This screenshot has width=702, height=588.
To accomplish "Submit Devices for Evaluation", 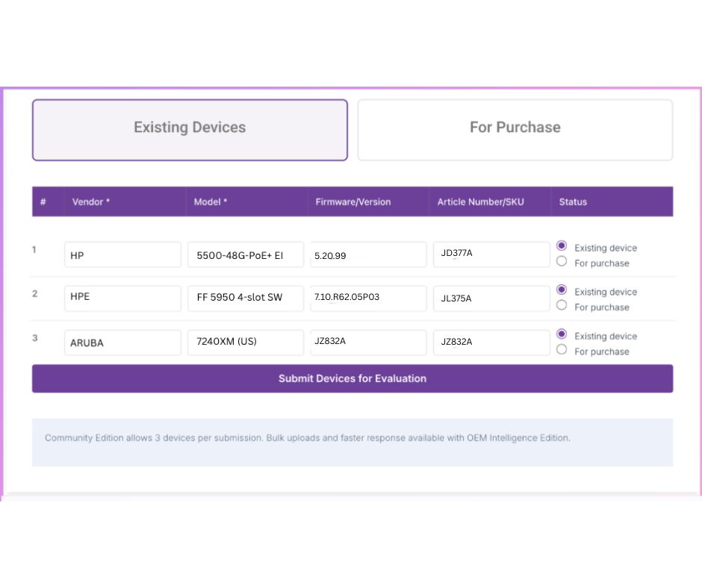I will [x=352, y=378].
